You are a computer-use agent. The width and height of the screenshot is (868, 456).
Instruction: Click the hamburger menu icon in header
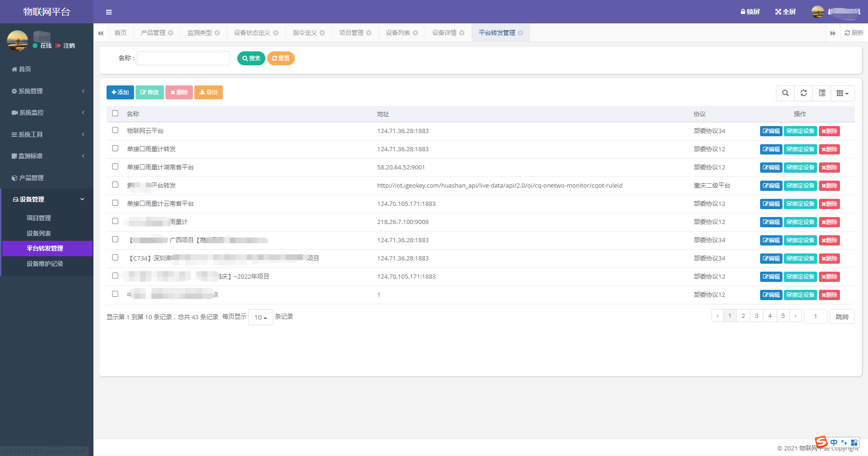[x=108, y=12]
